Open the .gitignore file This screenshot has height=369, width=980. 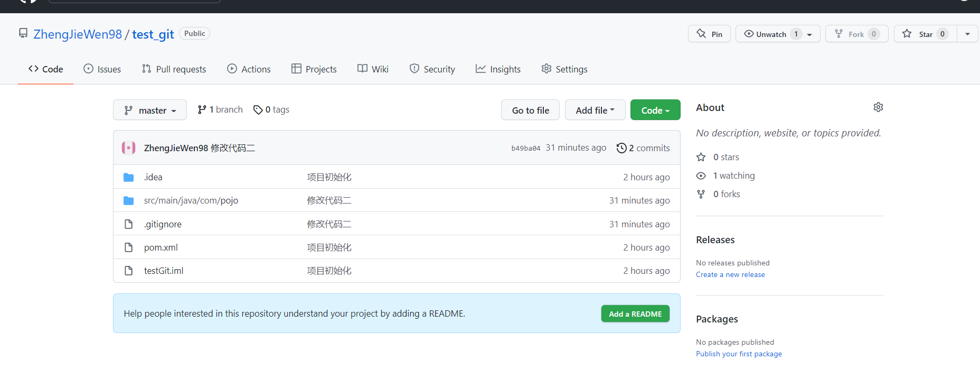click(163, 224)
